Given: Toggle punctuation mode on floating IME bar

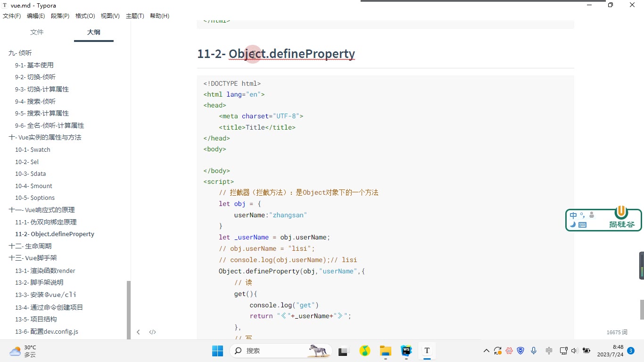Looking at the screenshot, I should [582, 215].
